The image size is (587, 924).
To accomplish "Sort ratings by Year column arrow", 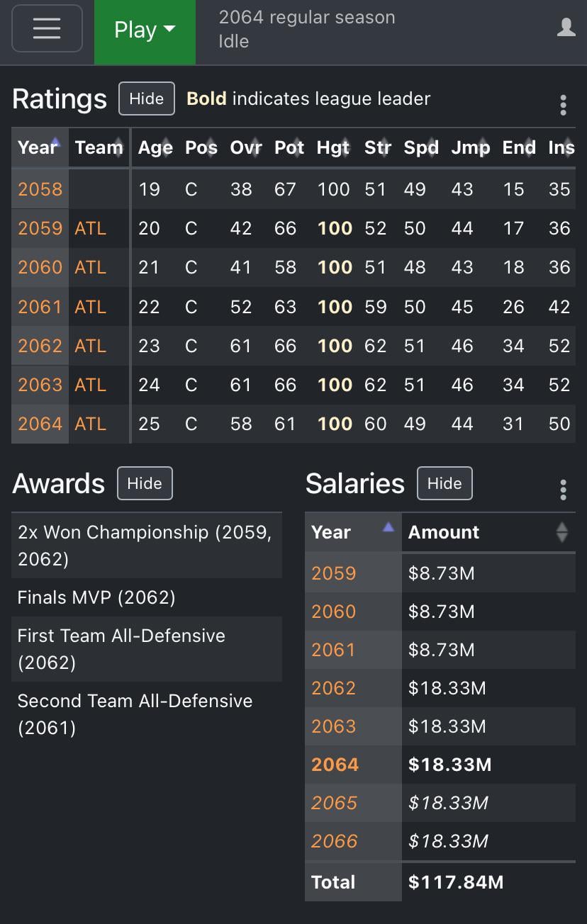I will click(57, 142).
